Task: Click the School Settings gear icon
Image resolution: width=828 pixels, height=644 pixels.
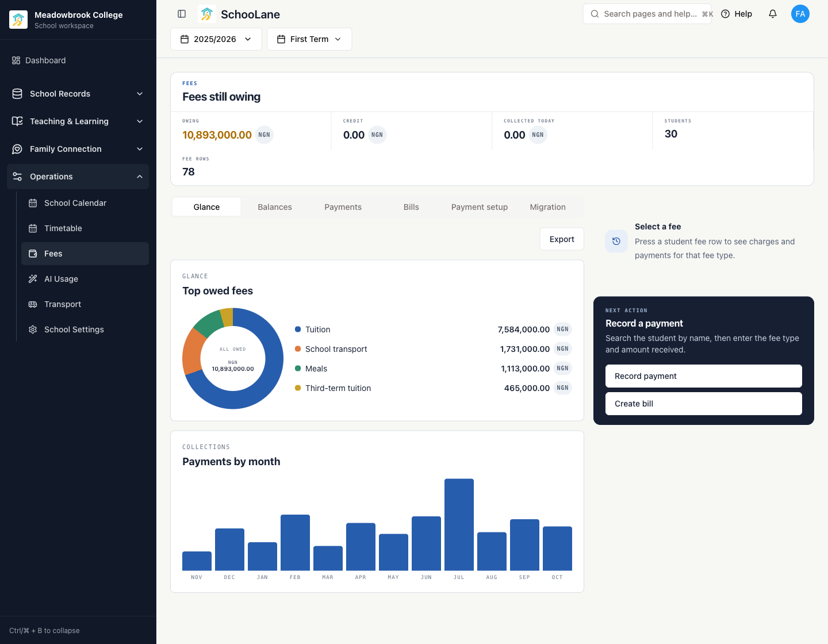Action: 33,329
